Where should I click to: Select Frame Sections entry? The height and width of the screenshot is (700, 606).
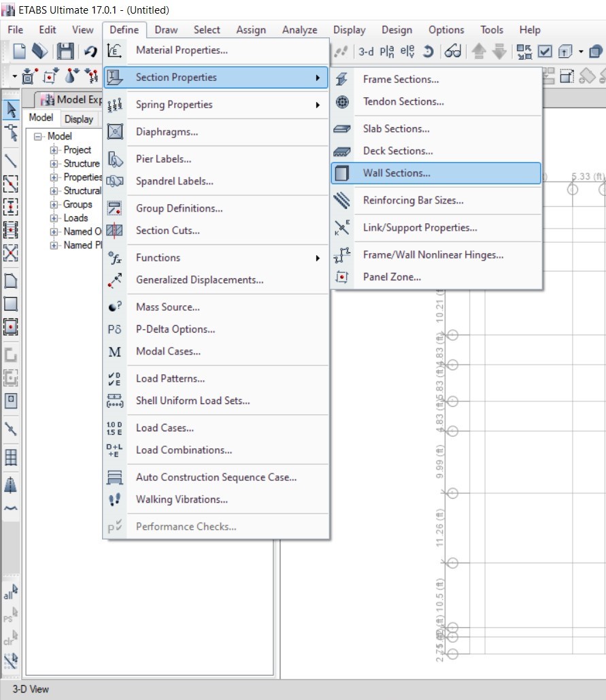(x=401, y=80)
